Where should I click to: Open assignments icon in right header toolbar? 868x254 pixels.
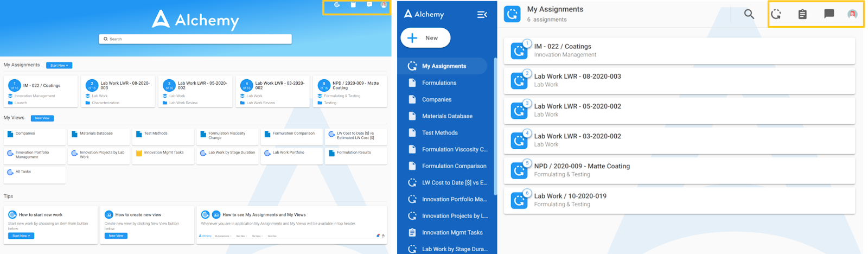coord(776,14)
